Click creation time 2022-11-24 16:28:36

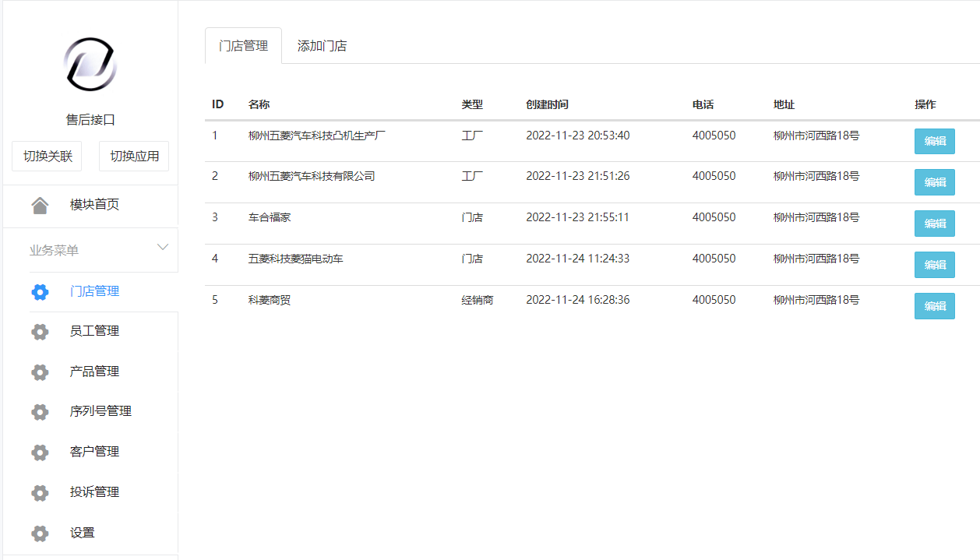click(x=577, y=300)
